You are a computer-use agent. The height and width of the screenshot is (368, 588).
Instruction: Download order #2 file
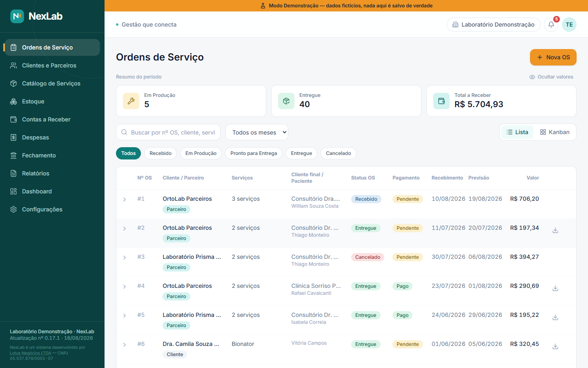click(x=555, y=230)
